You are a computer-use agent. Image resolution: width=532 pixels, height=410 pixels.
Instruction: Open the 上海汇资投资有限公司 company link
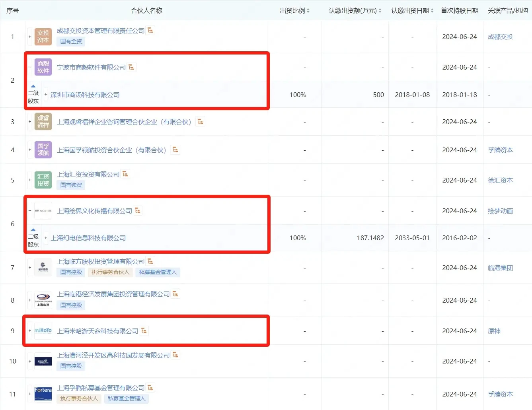[88, 174]
